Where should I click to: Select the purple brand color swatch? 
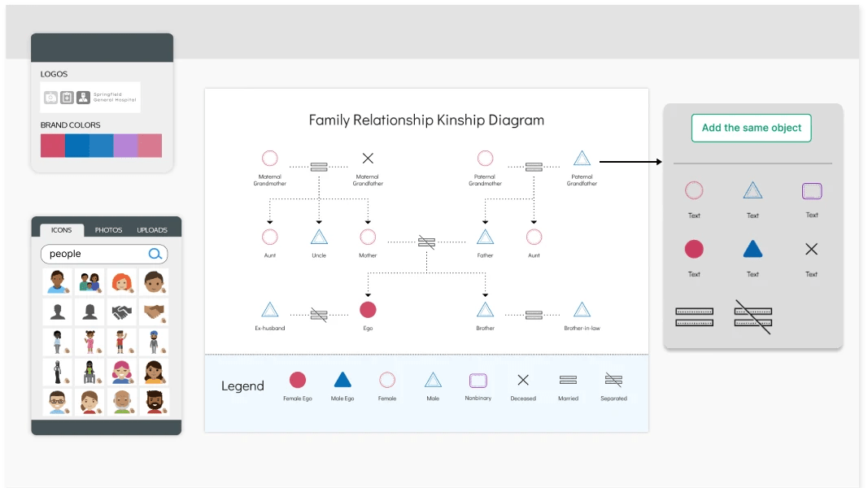coord(126,145)
